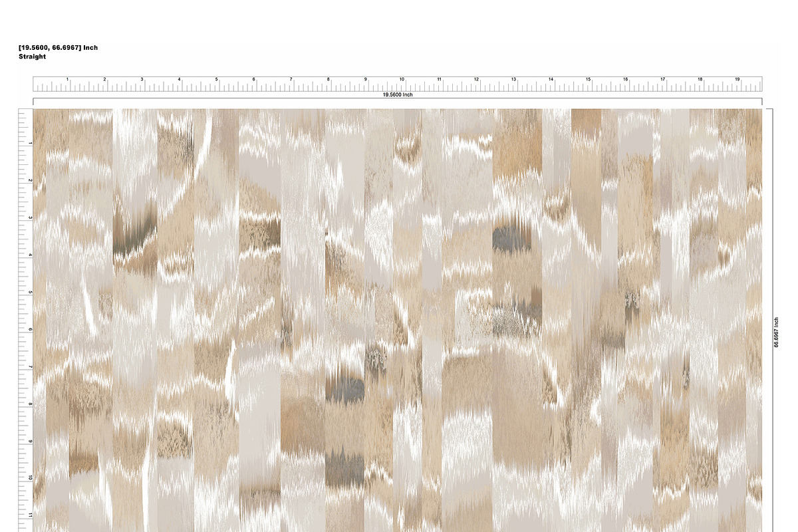
Task: Click the "Straight" repeat type label
Action: pos(33,57)
